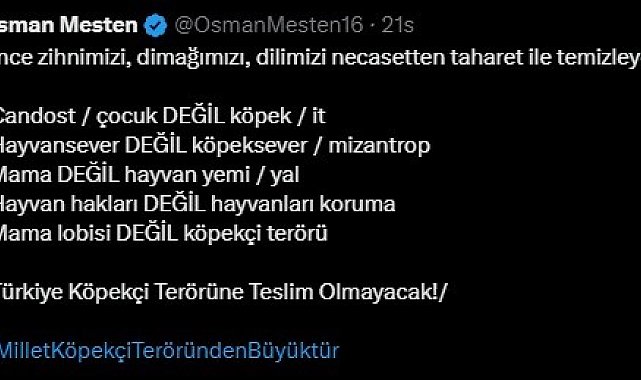The height and width of the screenshot is (380, 641).
Task: Click the word 'dimağımızı' in the tweet
Action: pyautogui.click(x=193, y=58)
